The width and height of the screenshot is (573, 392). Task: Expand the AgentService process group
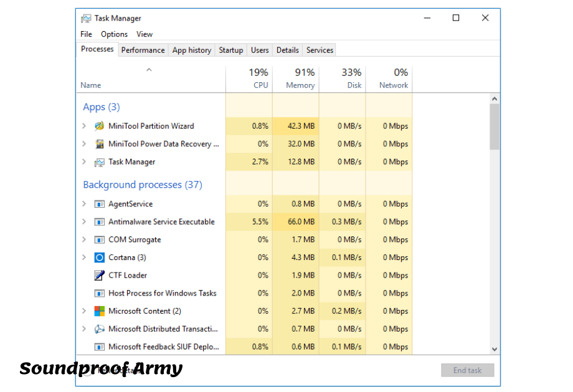point(84,203)
